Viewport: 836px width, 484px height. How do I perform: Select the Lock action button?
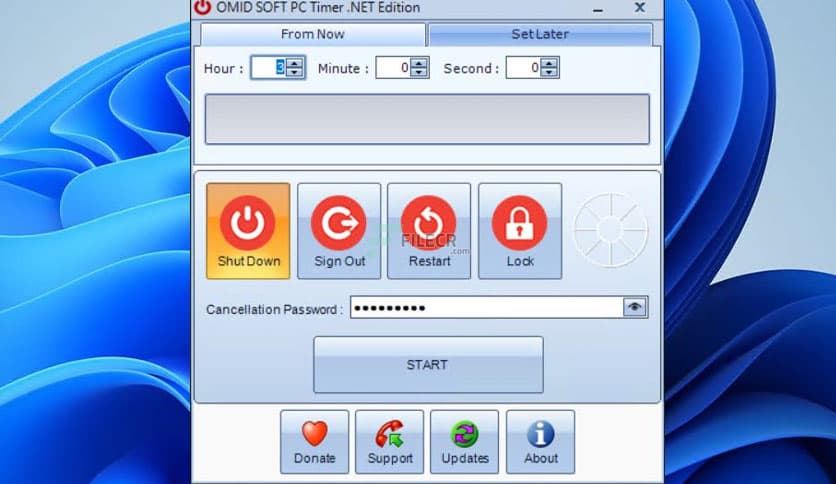520,231
